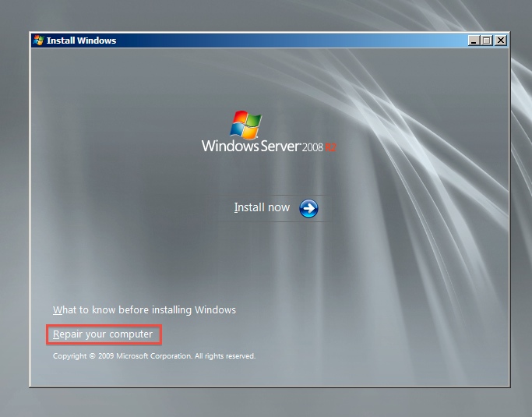Maximize the Install Windows window

(487, 41)
